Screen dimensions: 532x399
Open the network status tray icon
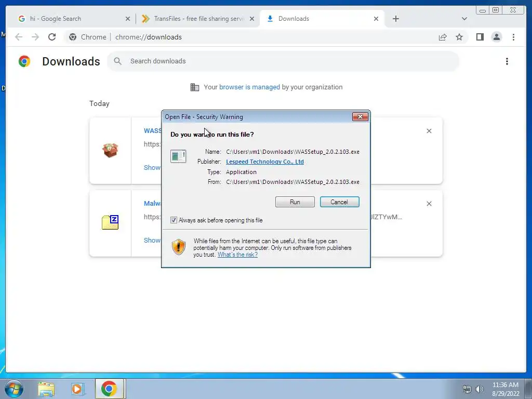[467, 389]
